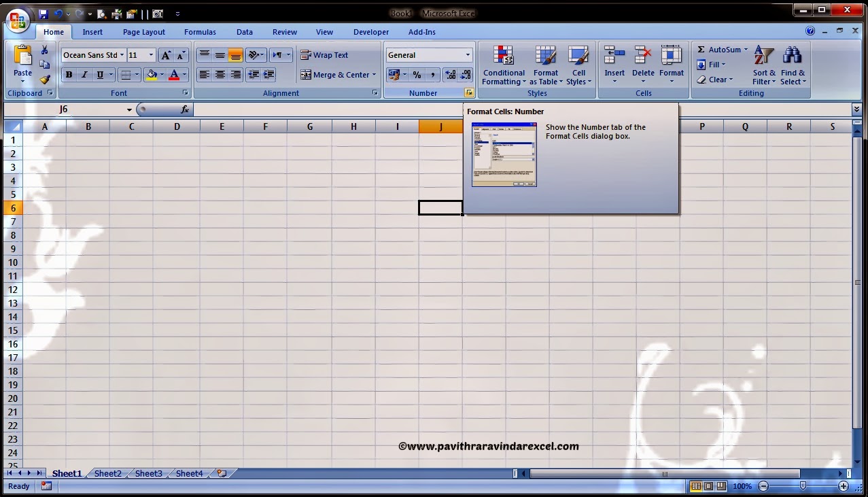868x497 pixels.
Task: Switch to the Formulas ribbon tab
Action: [x=199, y=31]
